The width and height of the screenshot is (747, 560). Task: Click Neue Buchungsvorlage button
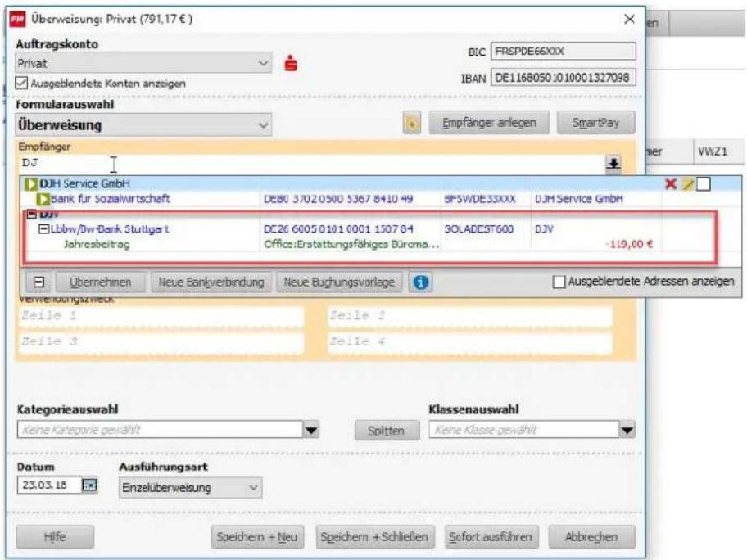pyautogui.click(x=339, y=282)
